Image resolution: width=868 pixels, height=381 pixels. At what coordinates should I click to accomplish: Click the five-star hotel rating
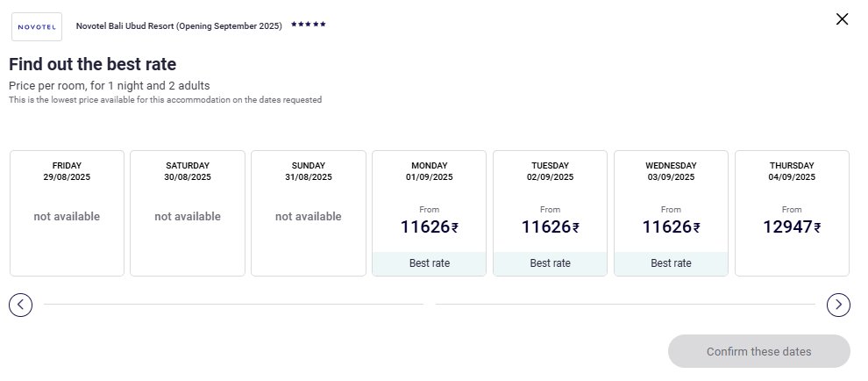click(309, 25)
